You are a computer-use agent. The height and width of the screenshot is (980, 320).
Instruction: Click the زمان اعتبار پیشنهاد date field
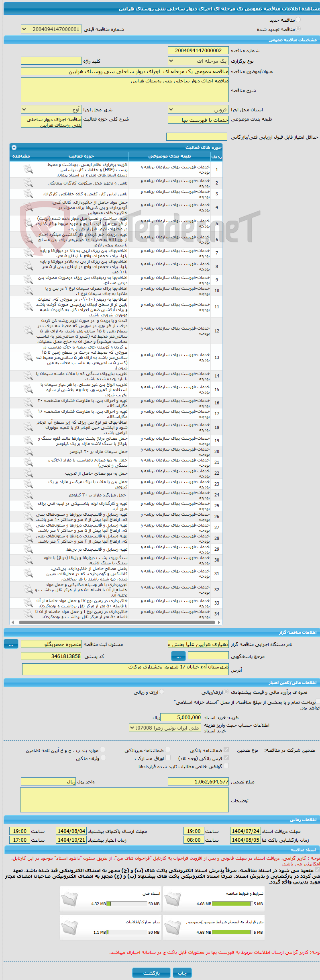pos(71,840)
